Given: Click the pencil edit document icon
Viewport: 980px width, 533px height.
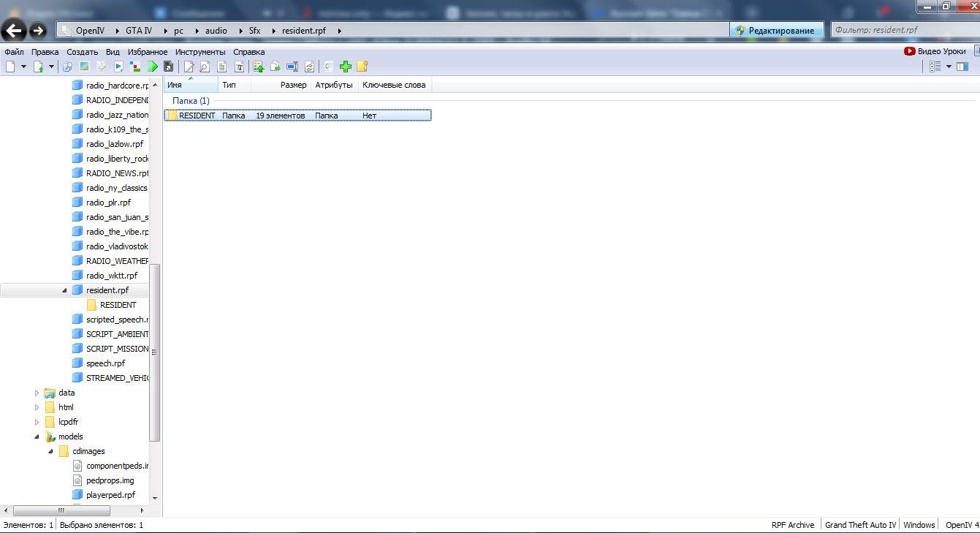Looking at the screenshot, I should pyautogui.click(x=189, y=67).
